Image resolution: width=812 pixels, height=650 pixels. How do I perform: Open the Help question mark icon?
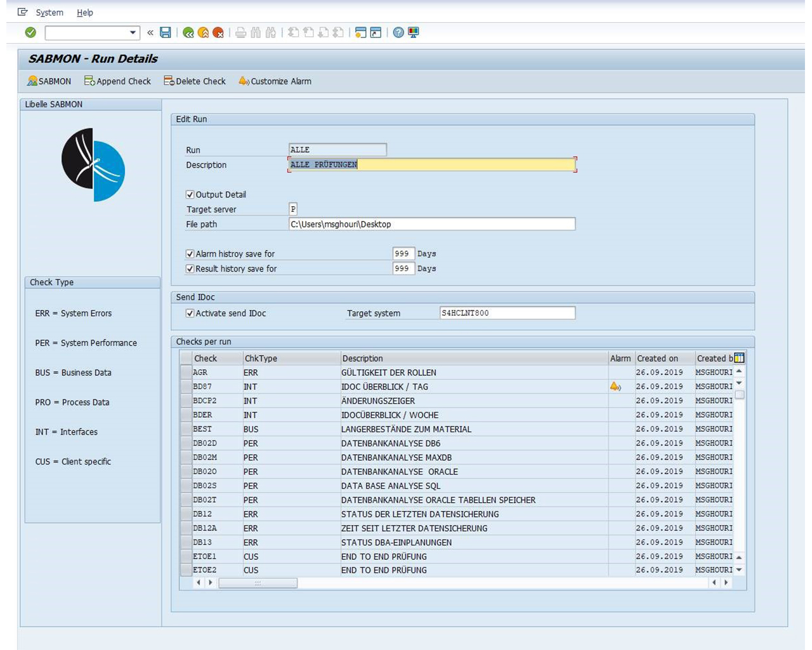click(x=398, y=32)
